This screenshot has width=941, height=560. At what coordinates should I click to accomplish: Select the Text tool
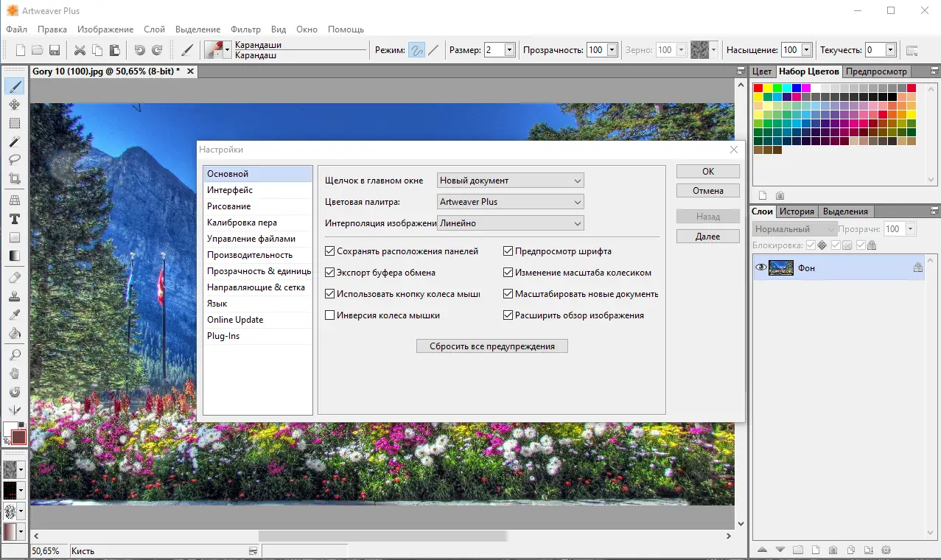coord(14,219)
